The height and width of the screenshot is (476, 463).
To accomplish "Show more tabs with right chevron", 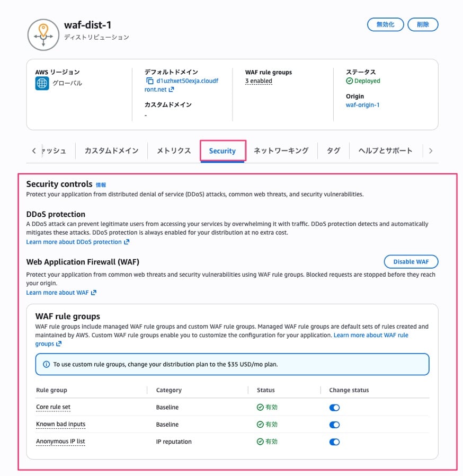I will point(431,151).
